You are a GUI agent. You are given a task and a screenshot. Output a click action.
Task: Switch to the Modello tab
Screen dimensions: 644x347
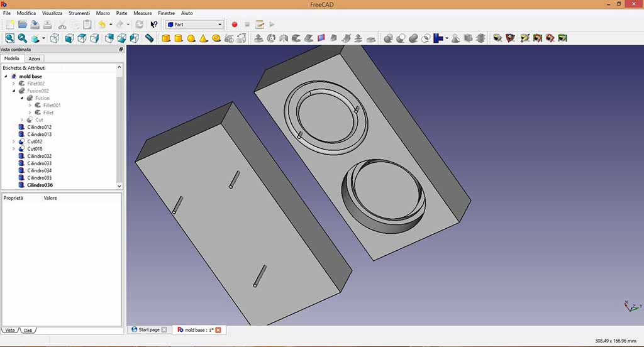tap(11, 58)
